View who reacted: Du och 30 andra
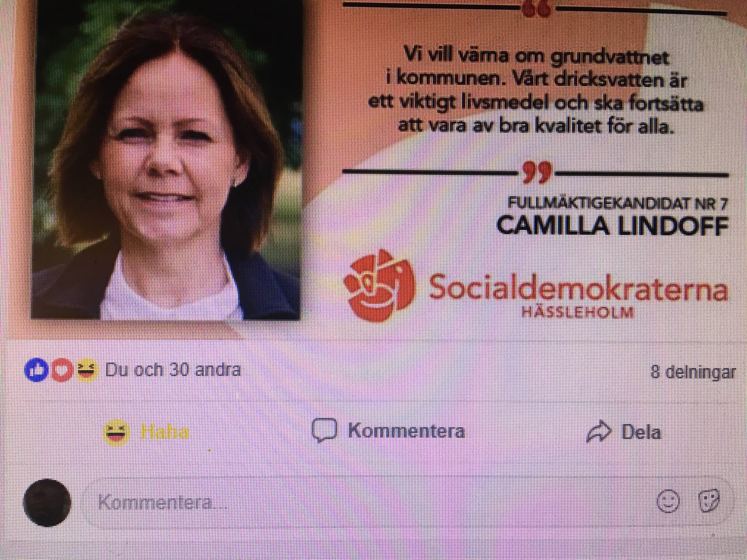The image size is (747, 560). [x=173, y=370]
